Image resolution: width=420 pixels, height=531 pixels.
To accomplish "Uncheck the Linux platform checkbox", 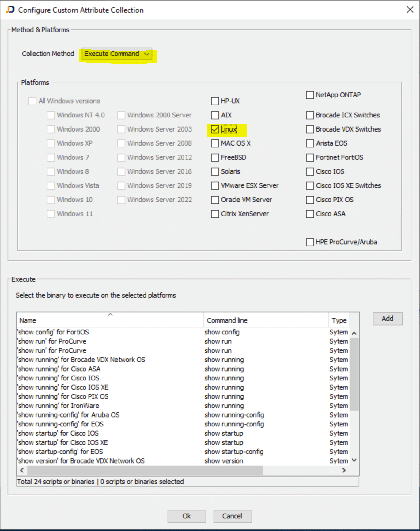I will tap(215, 129).
